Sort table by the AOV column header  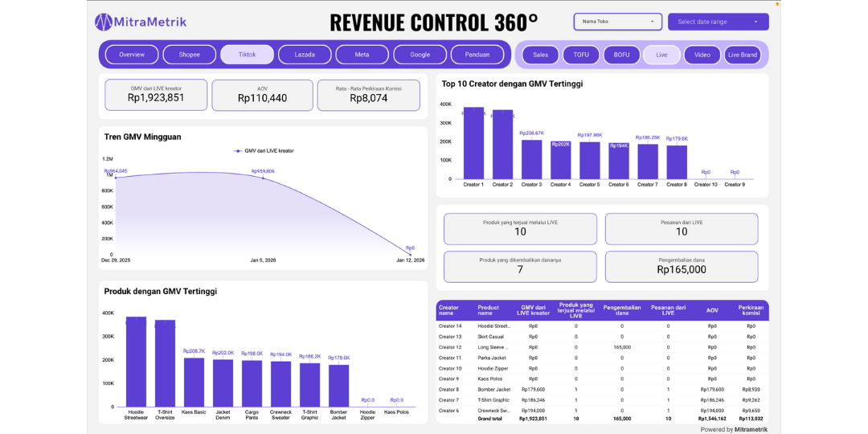point(712,309)
